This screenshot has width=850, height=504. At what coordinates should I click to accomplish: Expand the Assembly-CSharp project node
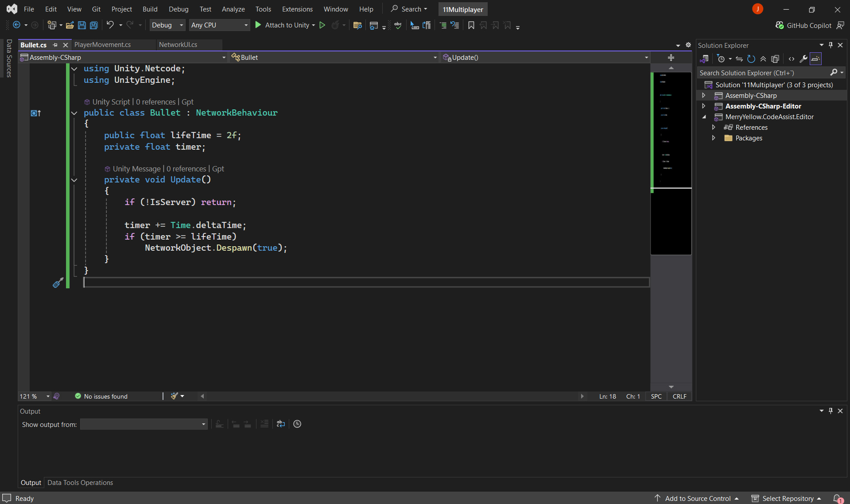coord(703,96)
